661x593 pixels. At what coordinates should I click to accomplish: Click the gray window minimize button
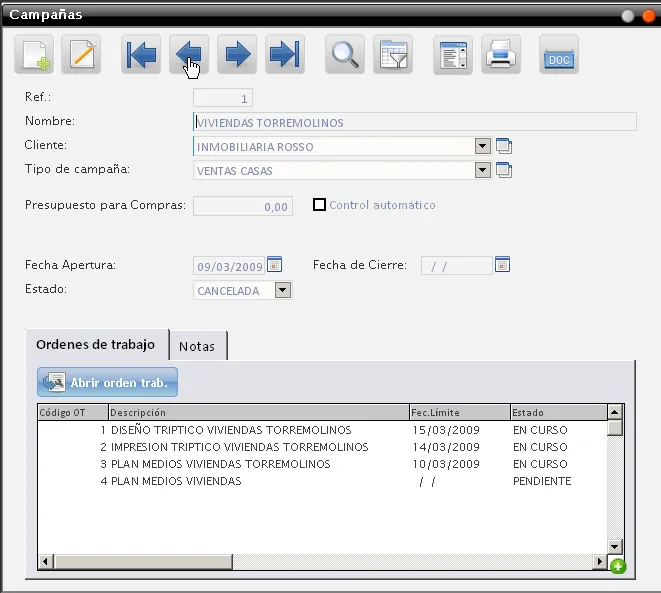(x=628, y=16)
